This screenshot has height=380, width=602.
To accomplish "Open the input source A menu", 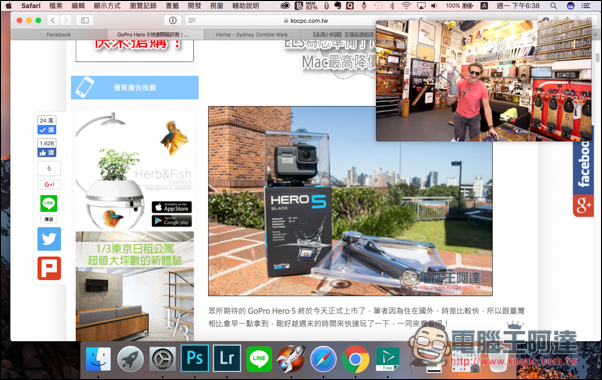I will pos(484,5).
